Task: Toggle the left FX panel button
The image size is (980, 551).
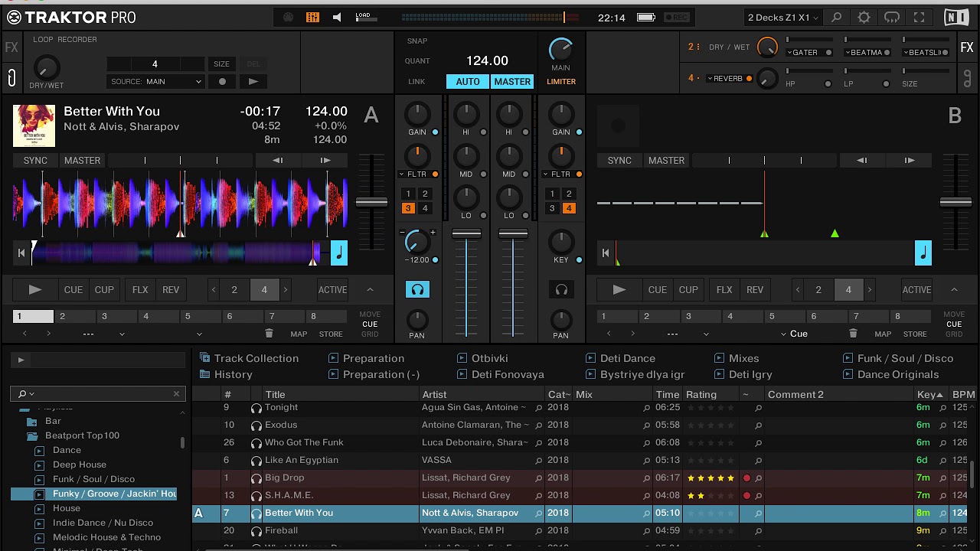Action: 11,48
